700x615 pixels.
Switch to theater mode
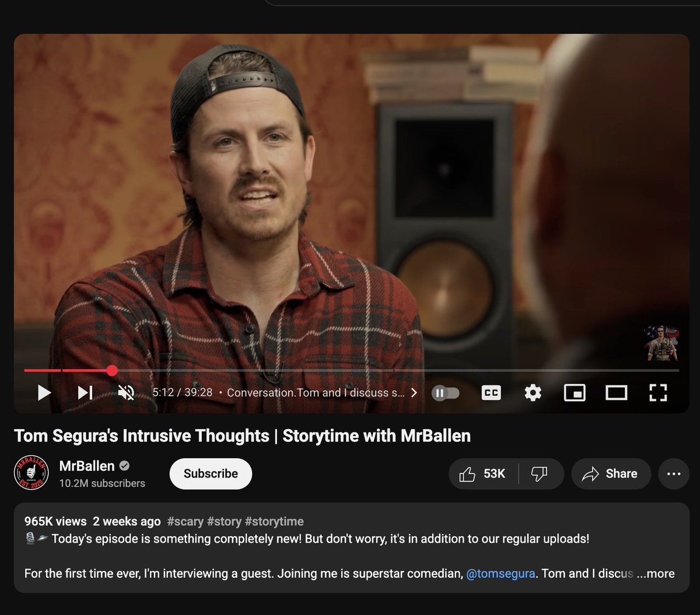pos(616,393)
